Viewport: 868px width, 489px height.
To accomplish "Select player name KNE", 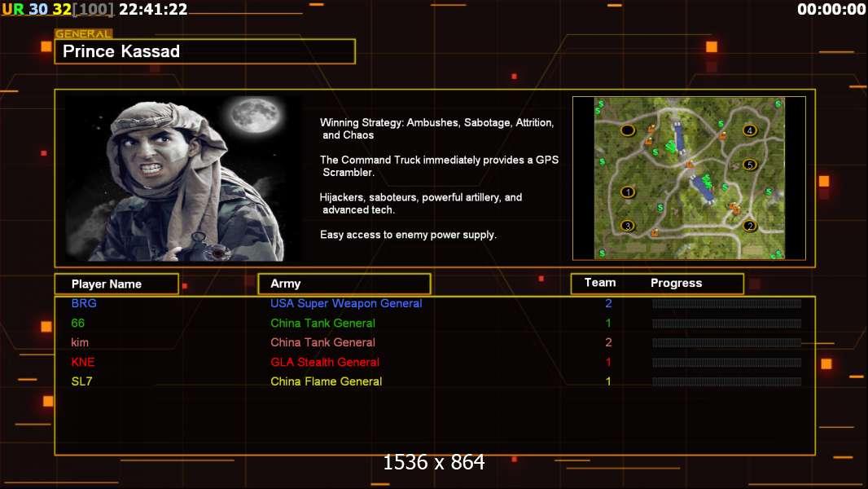I will (x=83, y=362).
